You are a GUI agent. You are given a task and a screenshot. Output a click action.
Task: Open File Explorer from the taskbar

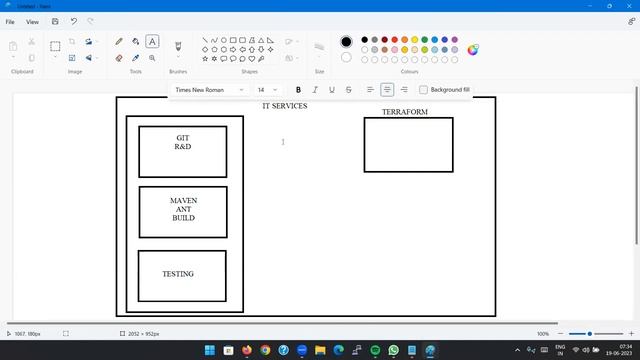(x=320, y=350)
